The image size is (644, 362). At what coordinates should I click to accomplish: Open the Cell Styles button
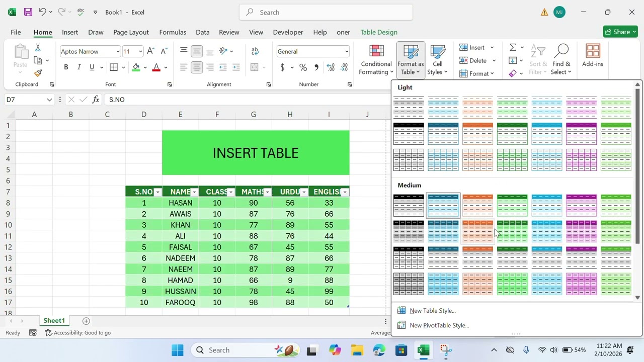(438, 59)
